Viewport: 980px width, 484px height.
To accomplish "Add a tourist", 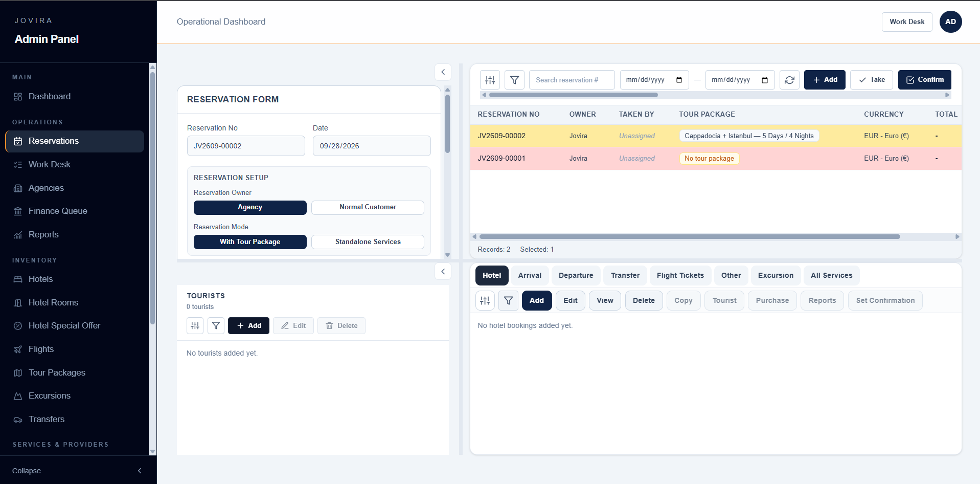I will [x=248, y=326].
